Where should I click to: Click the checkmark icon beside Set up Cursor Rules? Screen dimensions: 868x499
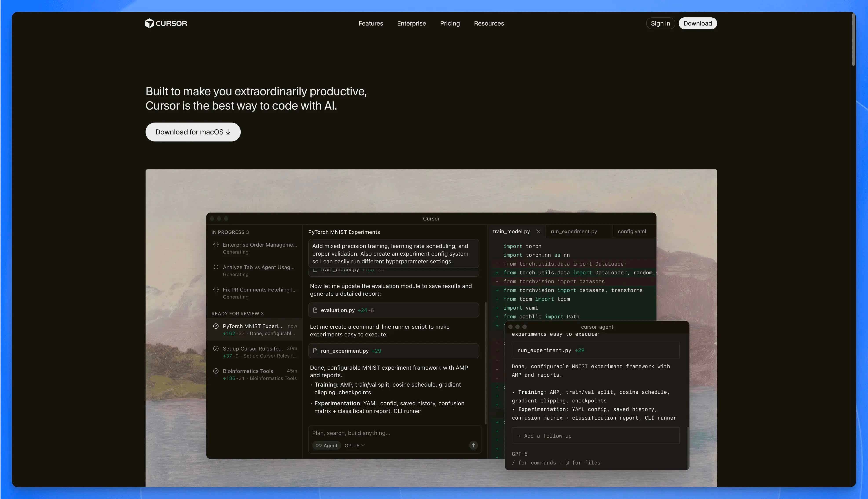pos(216,349)
